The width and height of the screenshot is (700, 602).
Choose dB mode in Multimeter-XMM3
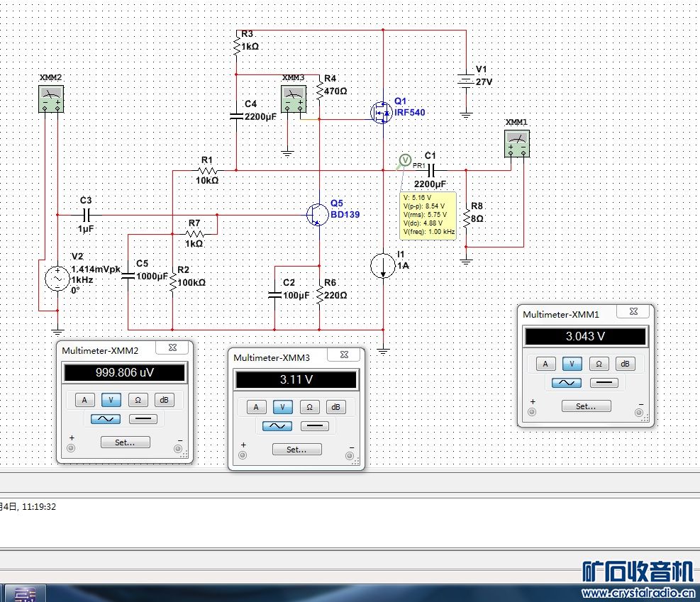[335, 407]
